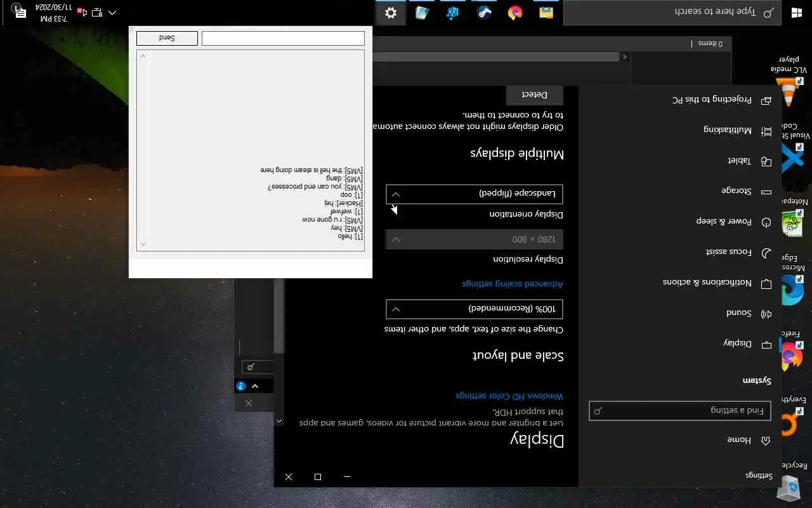The width and height of the screenshot is (812, 508).
Task: Click the taskbar Type here to search box
Action: [x=672, y=13]
